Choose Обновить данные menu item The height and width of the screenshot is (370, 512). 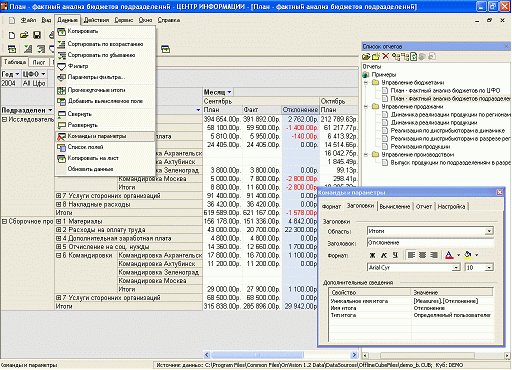pos(105,169)
